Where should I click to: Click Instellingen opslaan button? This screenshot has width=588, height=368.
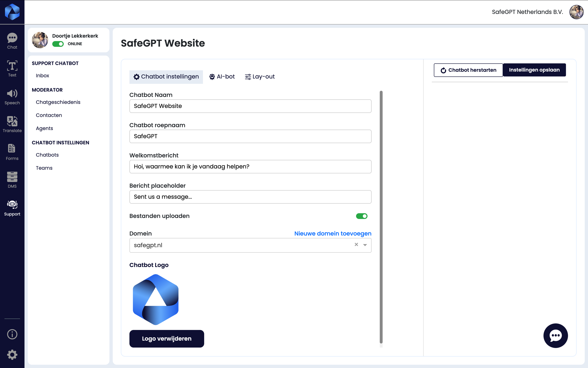pos(534,70)
